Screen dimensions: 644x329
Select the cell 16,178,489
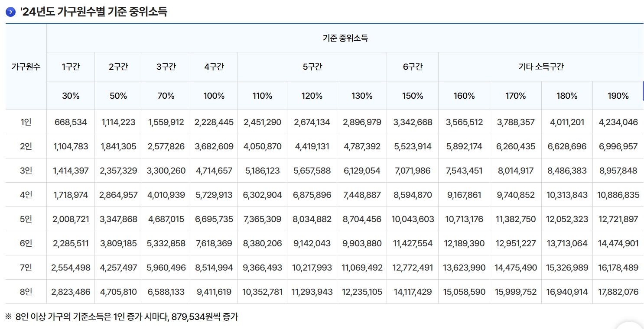[x=618, y=268]
